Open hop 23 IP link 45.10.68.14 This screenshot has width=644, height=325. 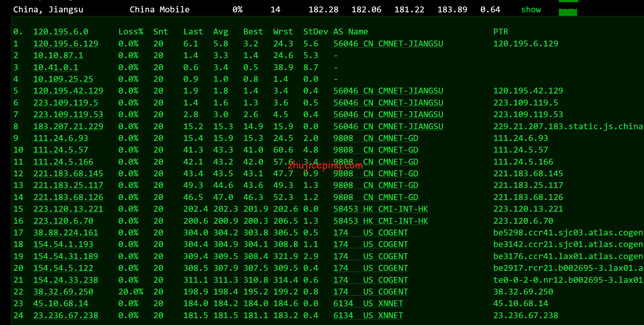tap(61, 304)
